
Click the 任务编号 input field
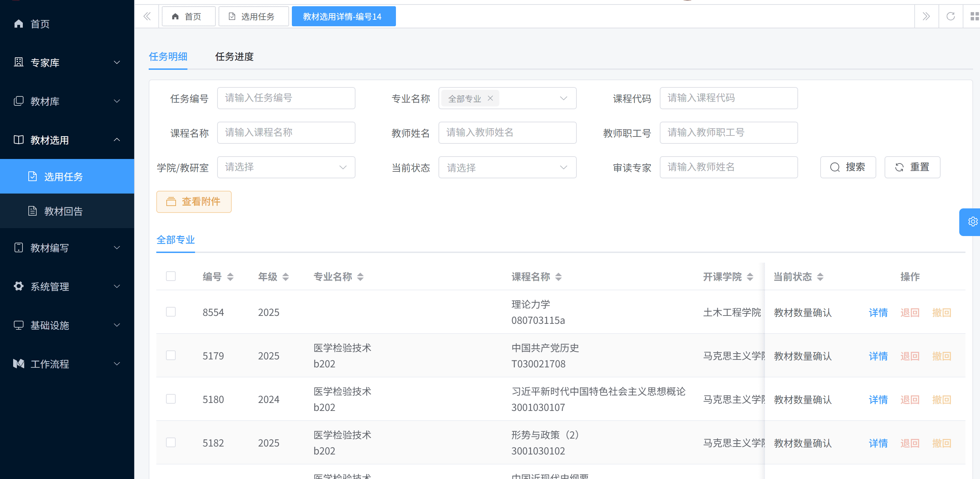[286, 98]
